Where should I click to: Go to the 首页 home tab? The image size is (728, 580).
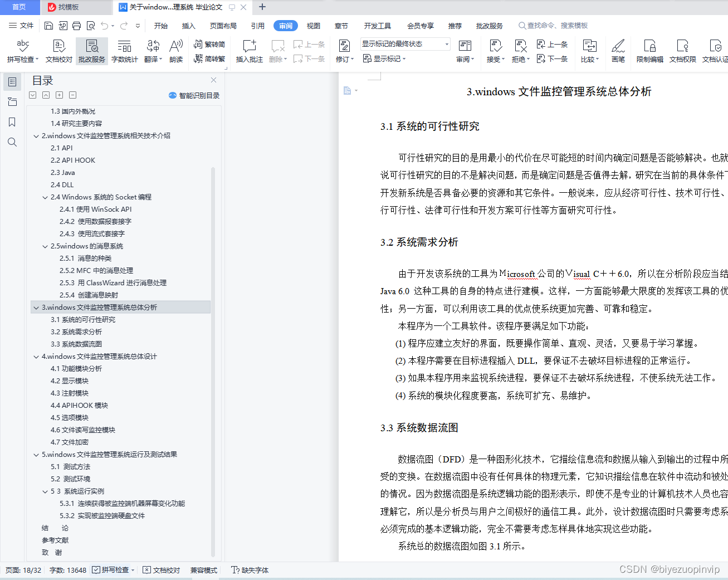pos(19,7)
